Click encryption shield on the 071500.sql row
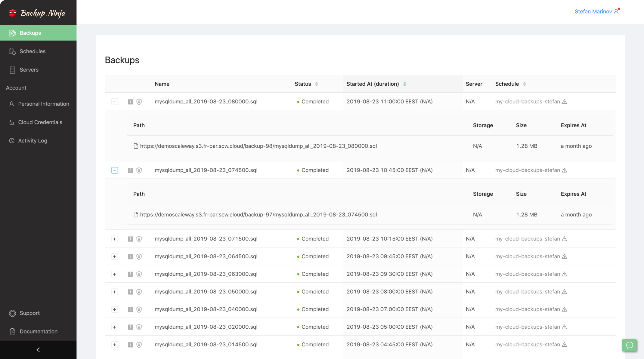Image resolution: width=644 pixels, height=359 pixels. [139, 239]
